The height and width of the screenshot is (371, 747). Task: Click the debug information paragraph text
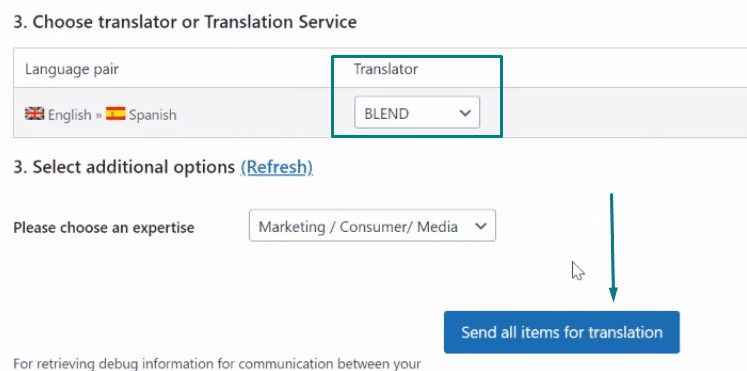point(217,364)
